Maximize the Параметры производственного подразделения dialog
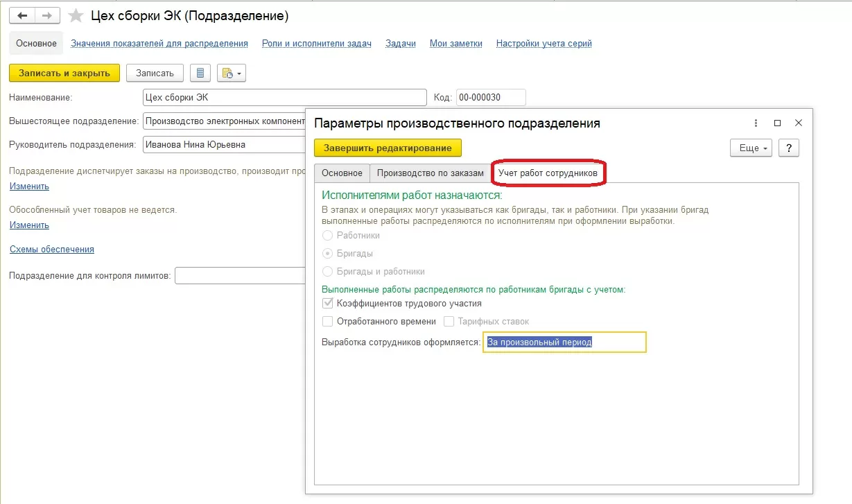The width and height of the screenshot is (852, 504). click(x=778, y=123)
